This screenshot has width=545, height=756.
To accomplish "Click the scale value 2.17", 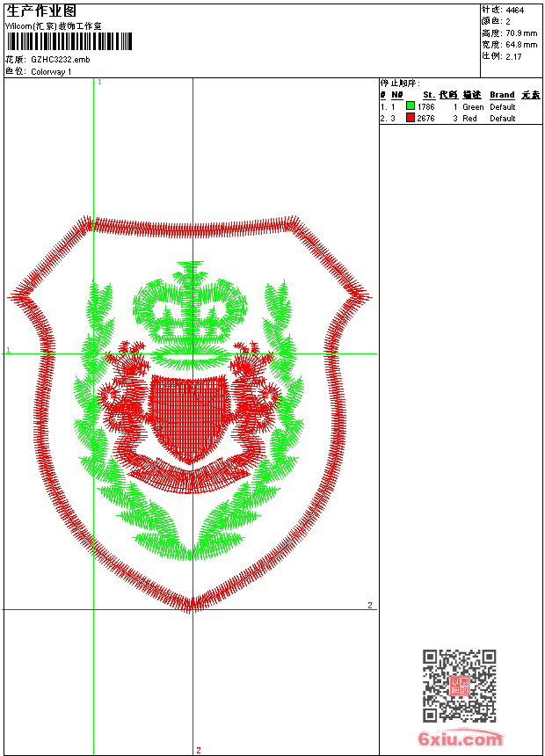I will 513,57.
